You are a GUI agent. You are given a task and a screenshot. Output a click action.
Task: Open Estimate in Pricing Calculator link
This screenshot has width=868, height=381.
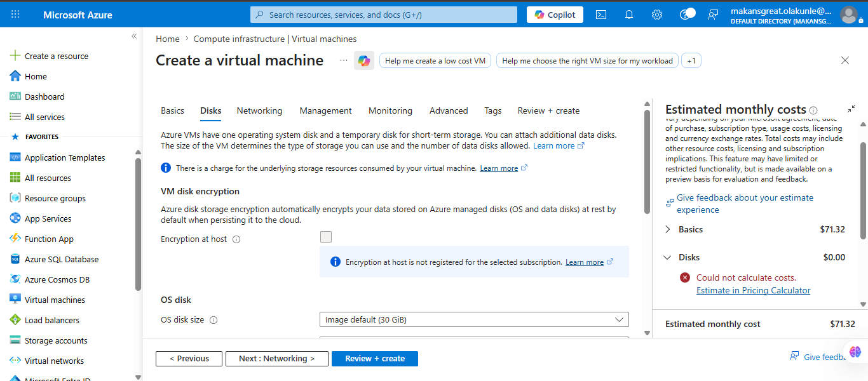pyautogui.click(x=754, y=290)
